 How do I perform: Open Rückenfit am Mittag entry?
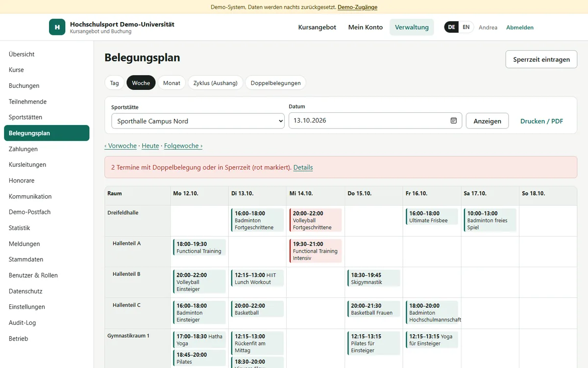click(x=257, y=343)
